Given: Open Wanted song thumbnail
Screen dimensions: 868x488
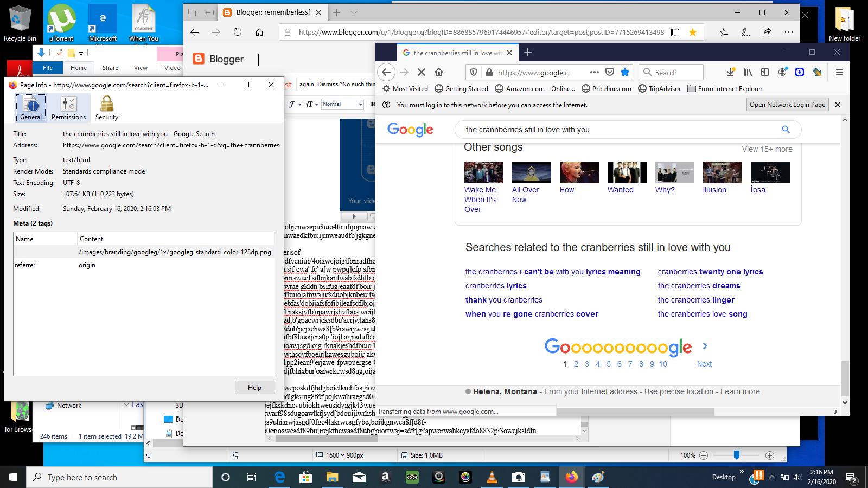Looking at the screenshot, I should tap(627, 172).
